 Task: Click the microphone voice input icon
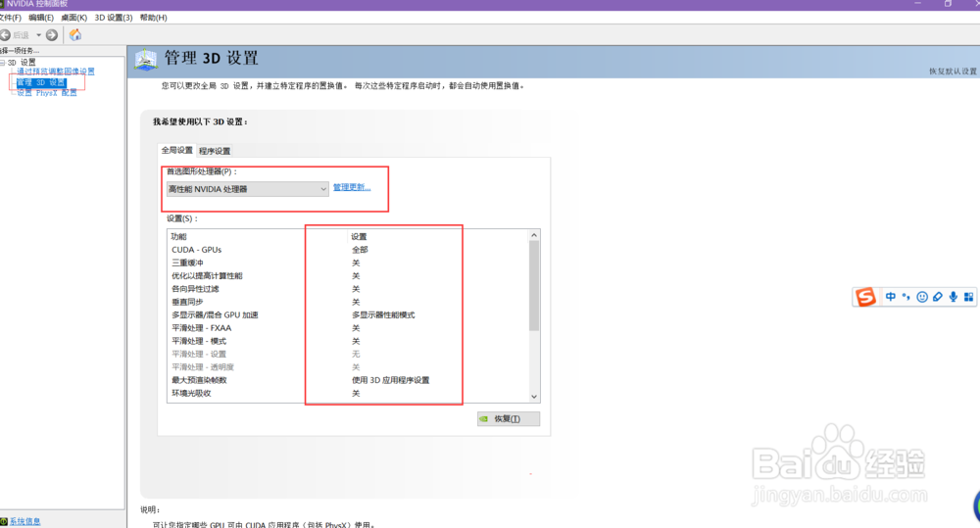pos(954,297)
